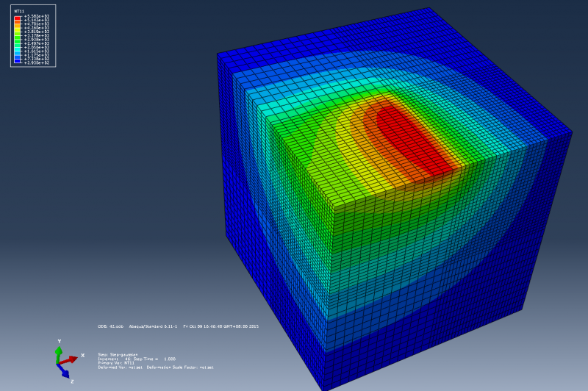Click the Deformed Var: not set text
The width and height of the screenshot is (588, 391).
pos(121,367)
